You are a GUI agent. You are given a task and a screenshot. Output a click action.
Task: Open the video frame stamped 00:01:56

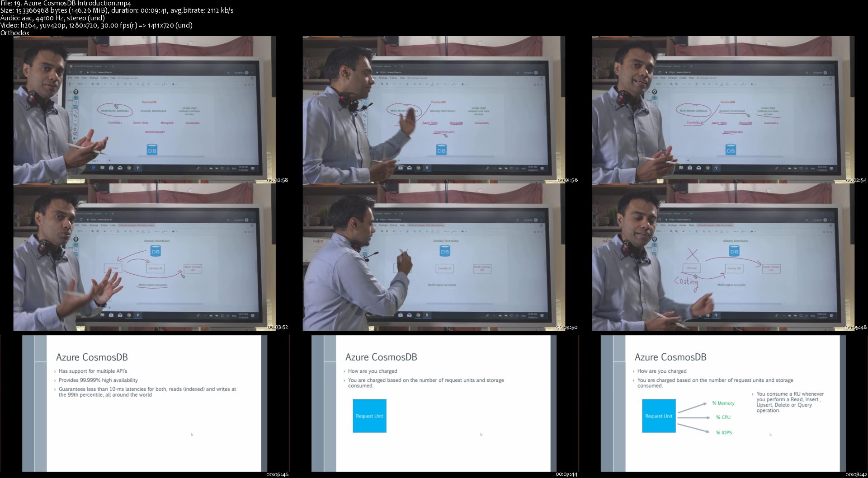tap(434, 110)
